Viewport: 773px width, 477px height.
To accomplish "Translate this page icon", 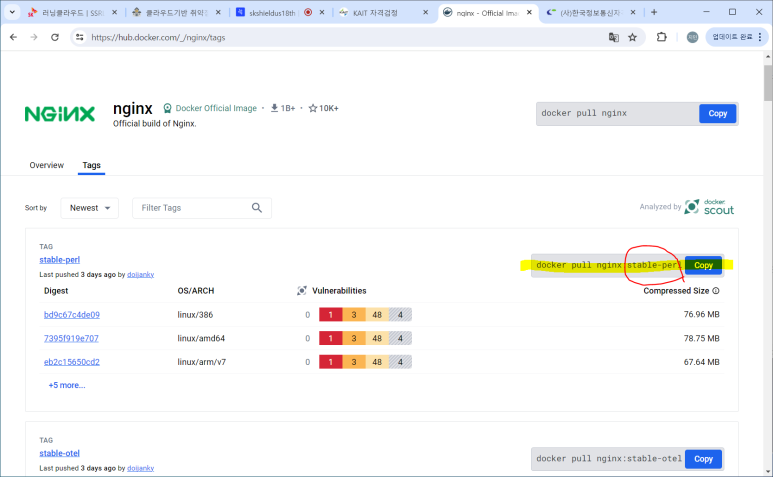I will point(613,37).
